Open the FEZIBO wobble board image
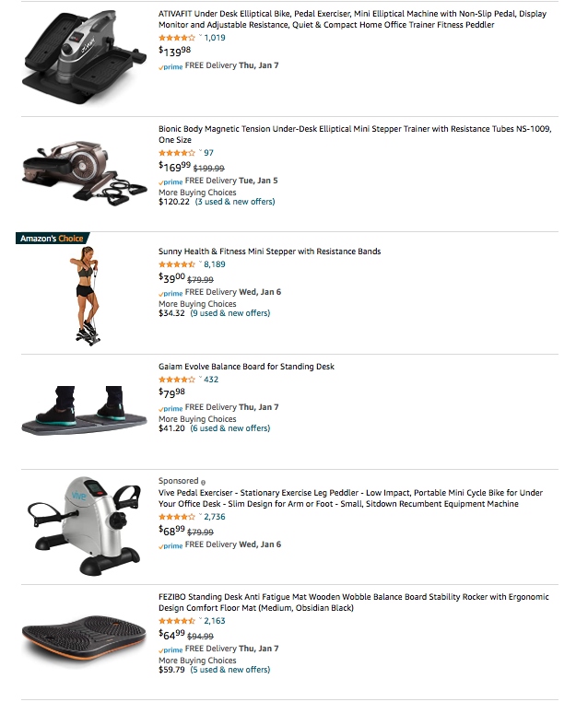This screenshot has height=702, width=588. pyautogui.click(x=84, y=639)
